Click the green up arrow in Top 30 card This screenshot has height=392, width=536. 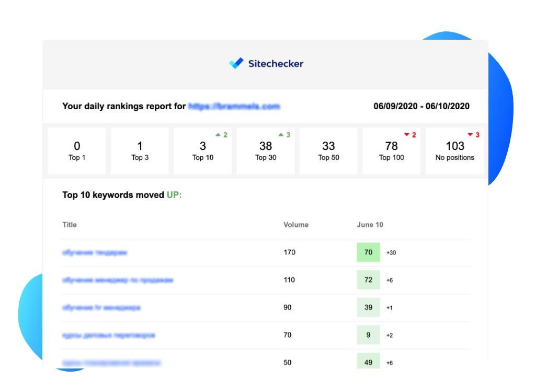pyautogui.click(x=281, y=135)
